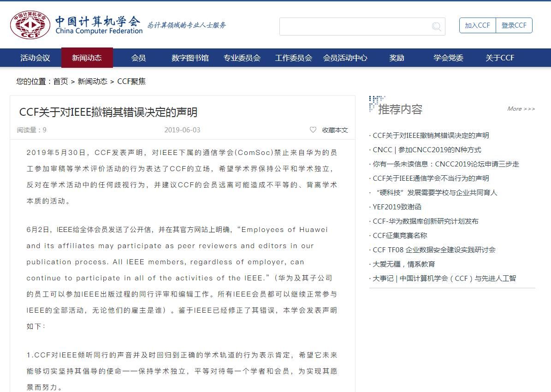Toggle 收藏本文 to bookmark the article
Screen dimensions: 551x392
335,130
